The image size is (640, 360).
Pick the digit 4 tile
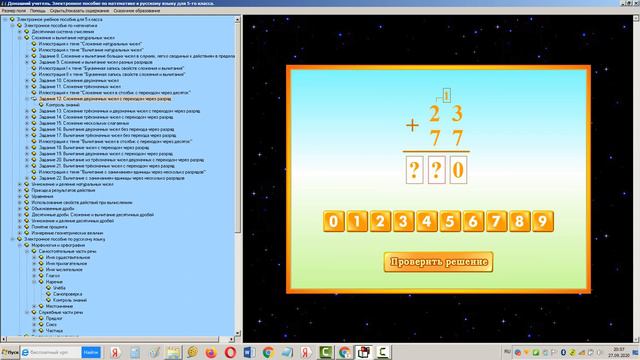click(427, 221)
